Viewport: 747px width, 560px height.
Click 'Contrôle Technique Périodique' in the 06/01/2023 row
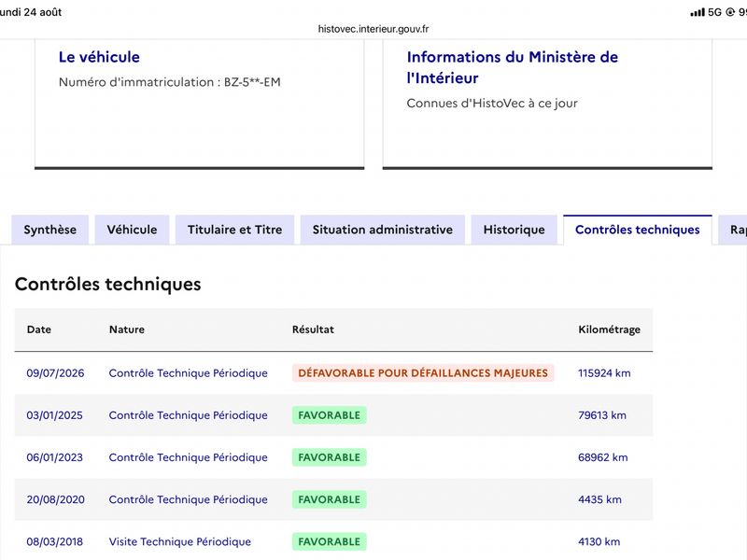(x=189, y=457)
